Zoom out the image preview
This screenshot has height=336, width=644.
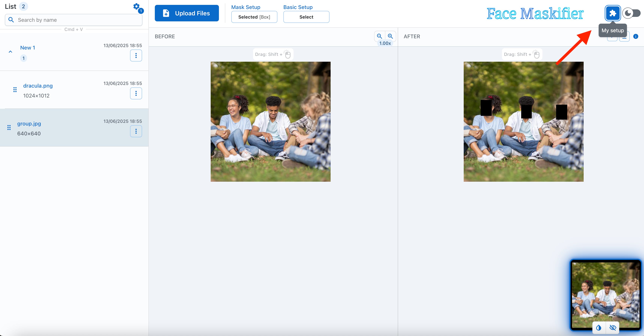[379, 36]
